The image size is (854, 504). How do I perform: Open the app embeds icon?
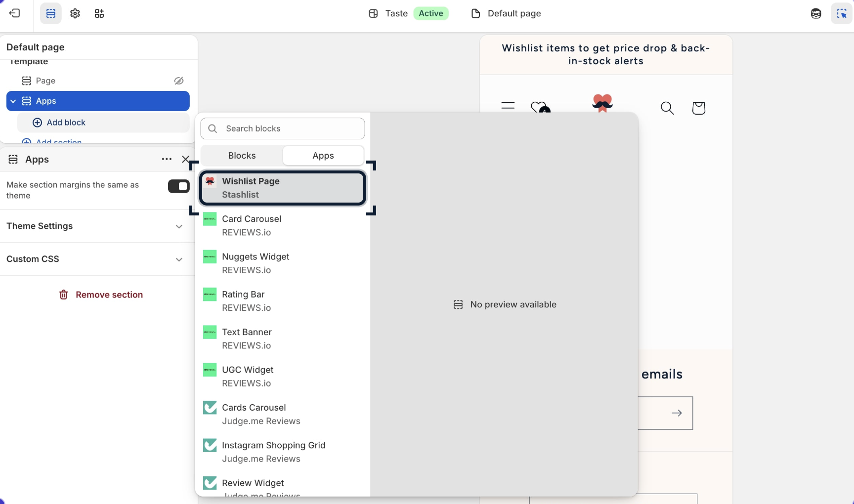(99, 13)
